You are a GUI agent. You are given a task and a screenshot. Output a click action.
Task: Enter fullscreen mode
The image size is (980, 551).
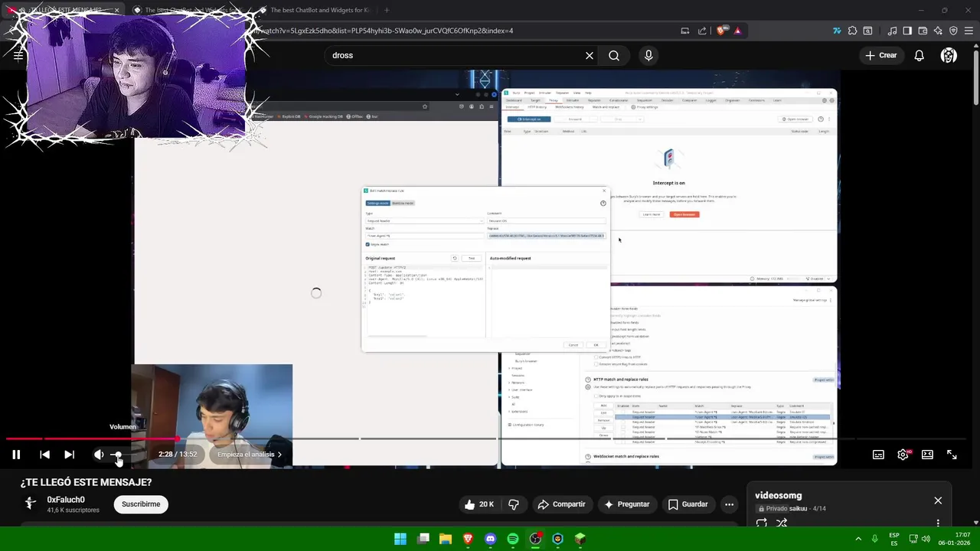tap(952, 455)
